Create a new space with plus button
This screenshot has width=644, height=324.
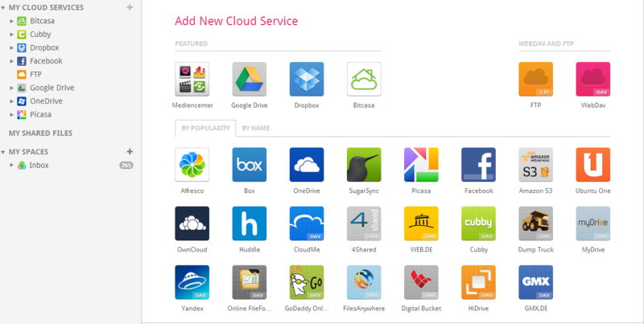click(x=130, y=152)
